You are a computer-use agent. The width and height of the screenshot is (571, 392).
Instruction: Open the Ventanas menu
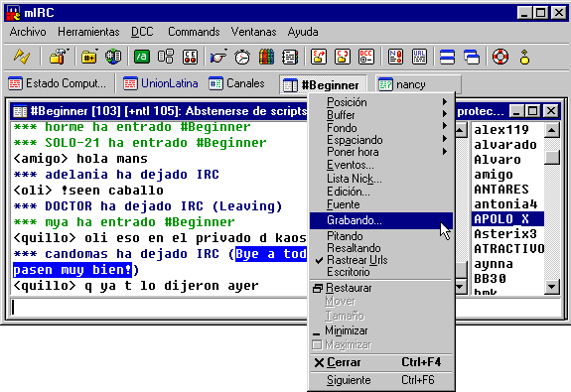coord(253,32)
